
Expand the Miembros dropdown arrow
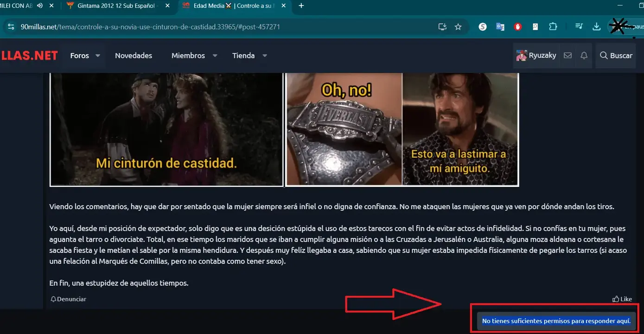pyautogui.click(x=215, y=56)
